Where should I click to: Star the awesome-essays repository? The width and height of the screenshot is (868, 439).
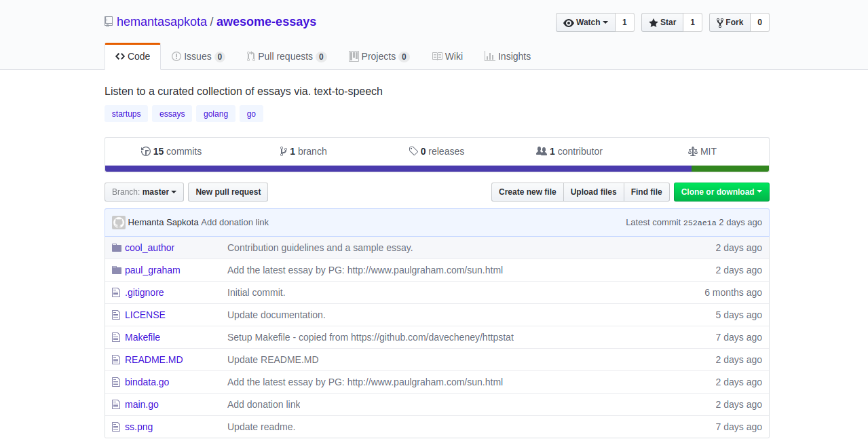pos(662,22)
